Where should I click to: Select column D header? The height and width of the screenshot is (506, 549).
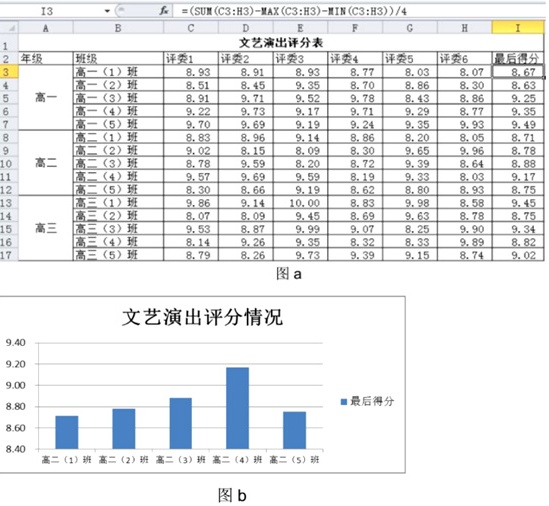coord(246,28)
